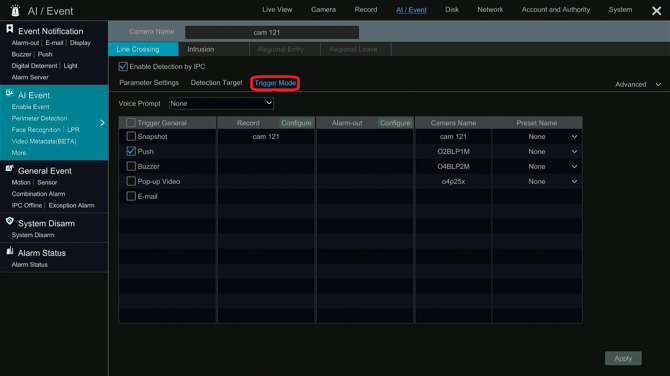Open Sensor event settings link
This screenshot has height=376, width=670.
click(47, 182)
